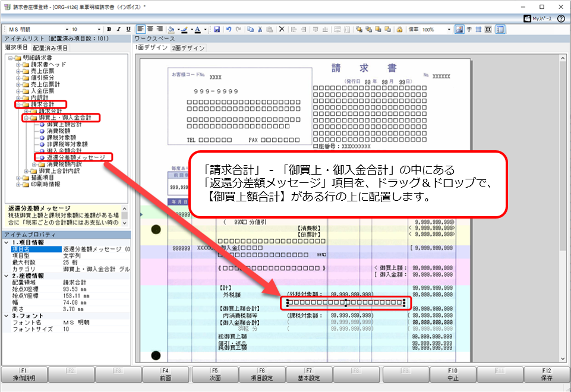Select the 値引按分 folder
571x392 pixels.
click(42, 78)
